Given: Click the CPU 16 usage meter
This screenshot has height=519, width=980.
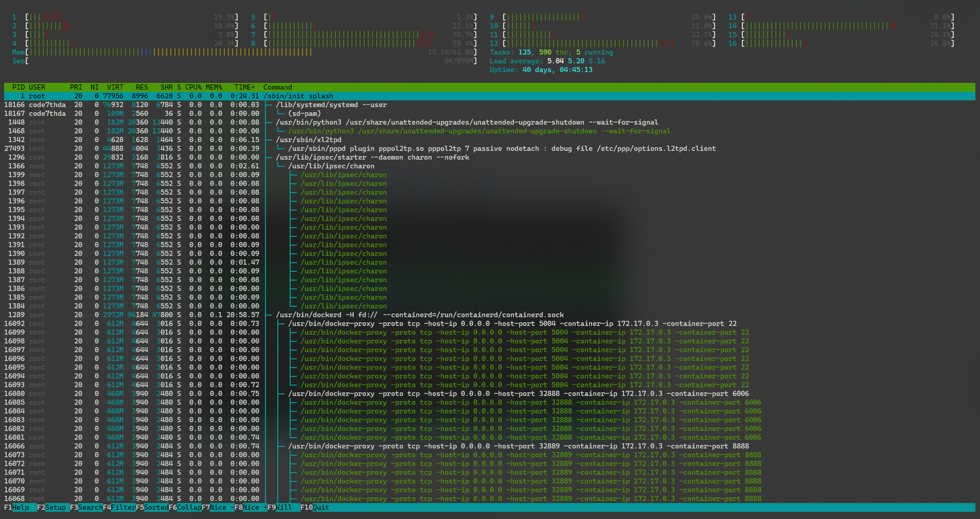Looking at the screenshot, I should click(842, 43).
